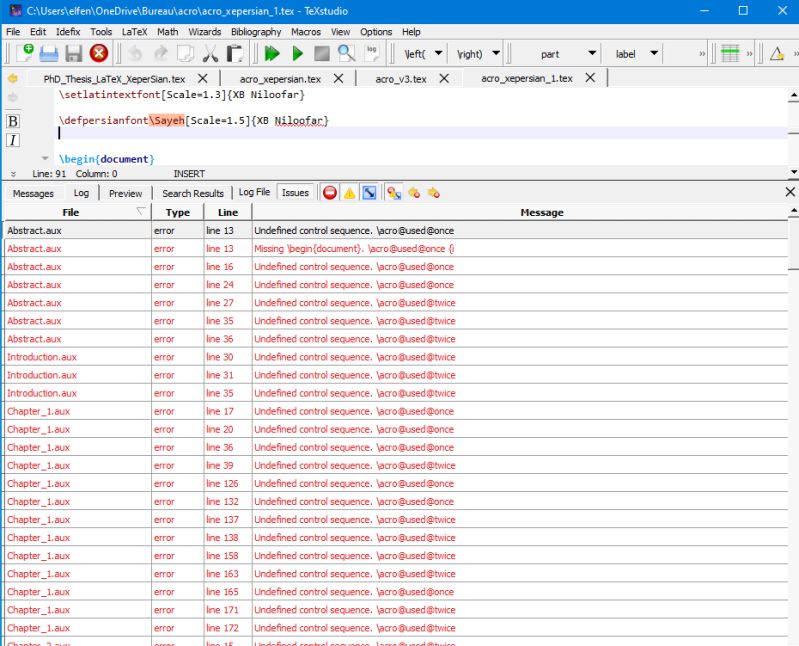The height and width of the screenshot is (646, 799).
Task: Click the gray Stop compile icon
Action: click(322, 53)
